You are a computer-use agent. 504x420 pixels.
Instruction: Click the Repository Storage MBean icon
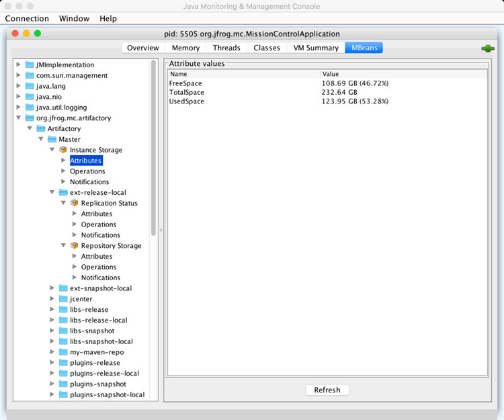[75, 246]
